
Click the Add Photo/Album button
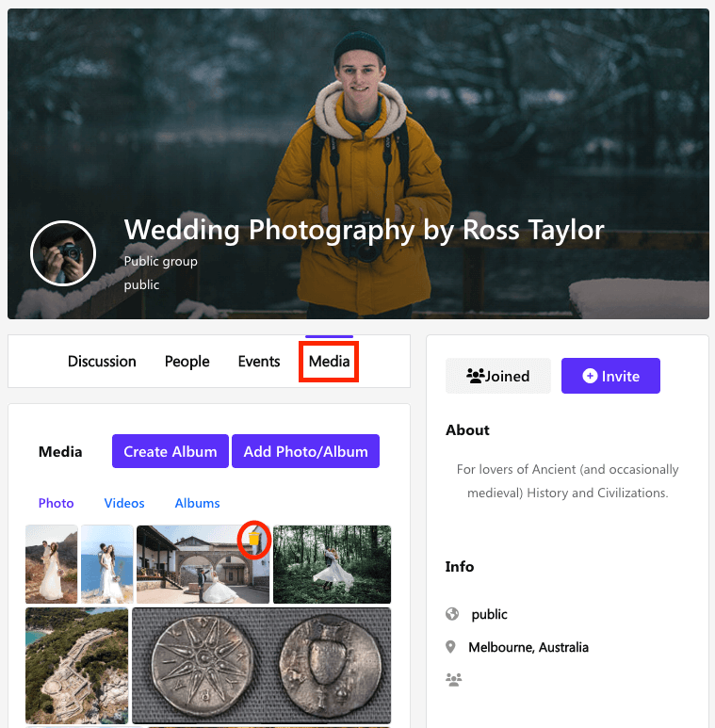click(305, 451)
